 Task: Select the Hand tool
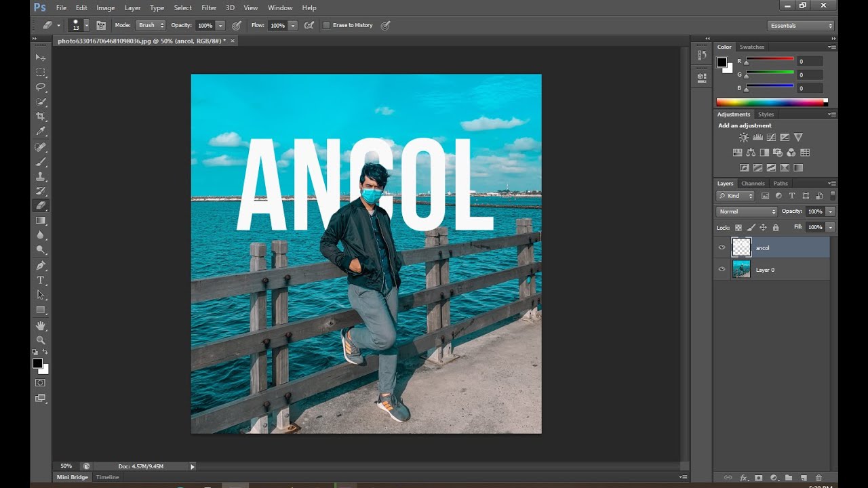coord(41,326)
